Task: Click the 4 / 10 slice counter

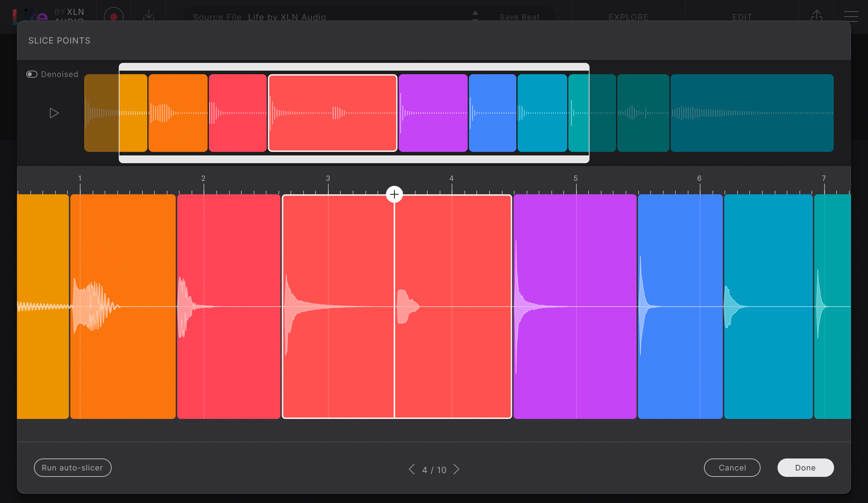Action: tap(434, 470)
